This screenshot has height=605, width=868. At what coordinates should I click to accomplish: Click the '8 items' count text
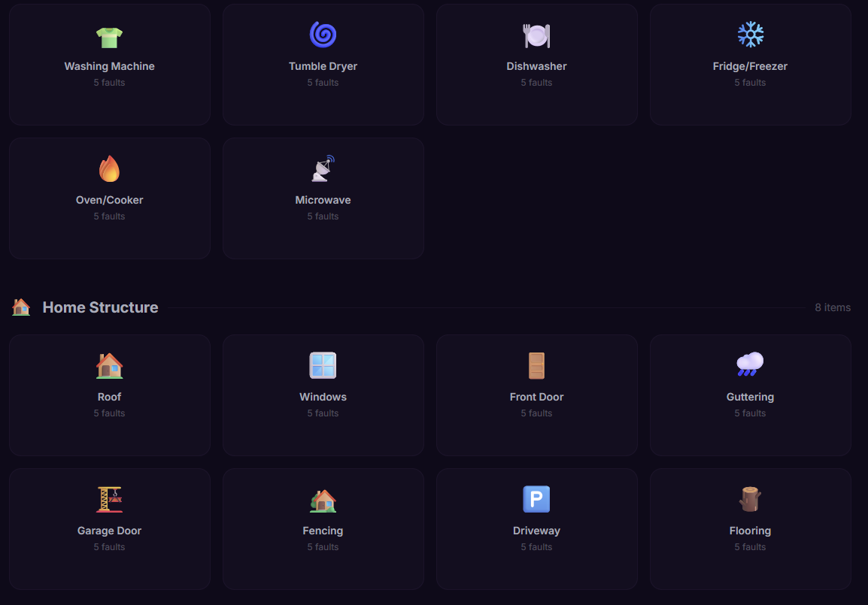tap(833, 307)
